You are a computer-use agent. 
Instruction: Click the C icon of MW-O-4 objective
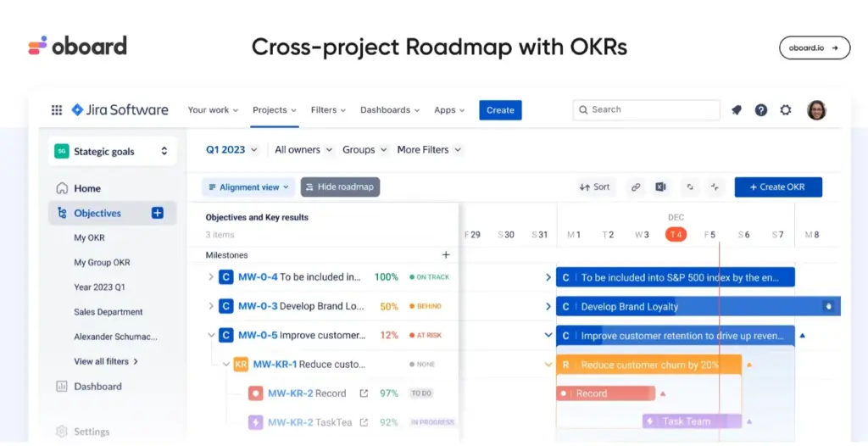coord(225,276)
